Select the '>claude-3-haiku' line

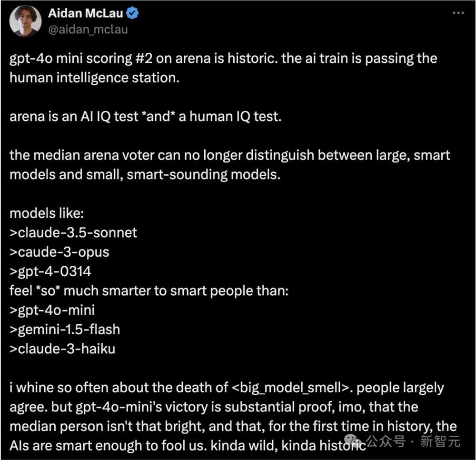[x=62, y=349]
